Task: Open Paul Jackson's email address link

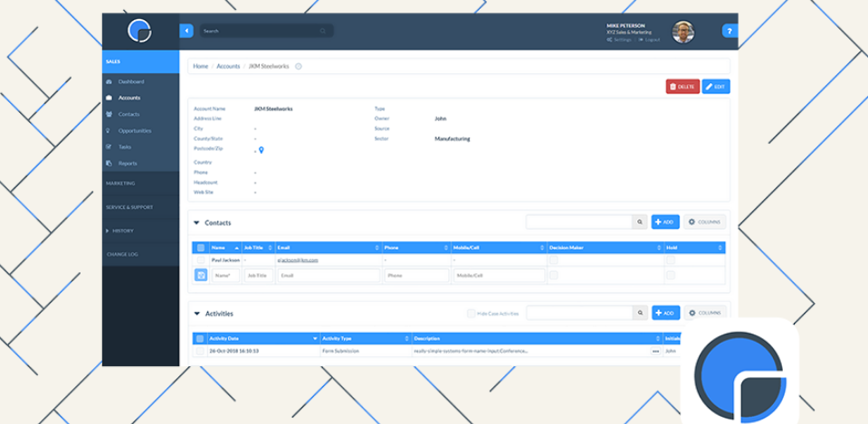Action: click(298, 260)
